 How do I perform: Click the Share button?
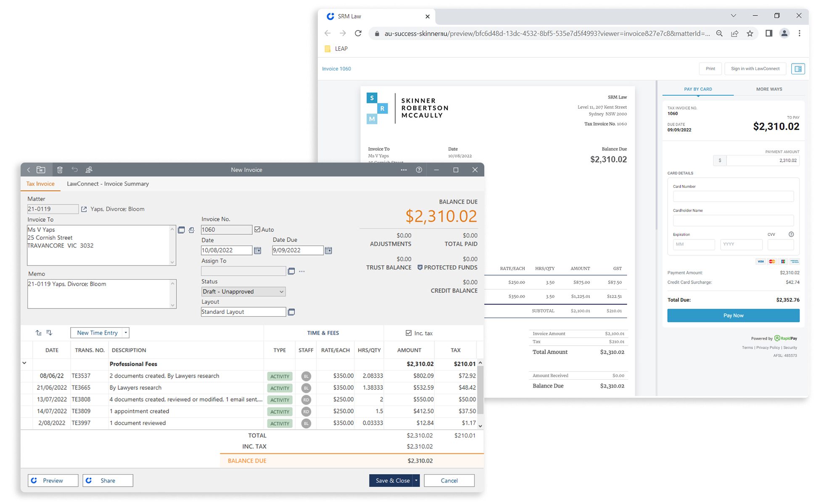pos(108,480)
